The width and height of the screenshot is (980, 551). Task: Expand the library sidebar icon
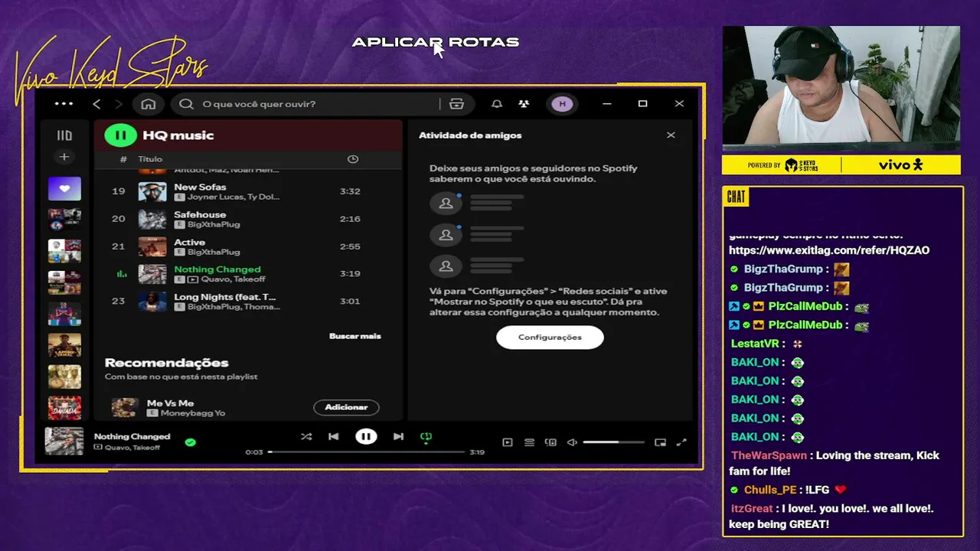pyautogui.click(x=64, y=135)
